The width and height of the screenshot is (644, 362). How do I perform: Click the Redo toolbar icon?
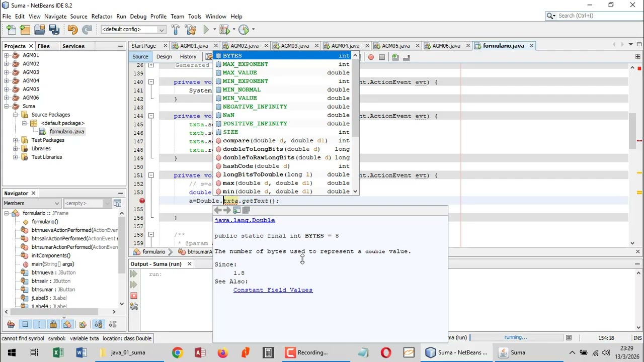pyautogui.click(x=87, y=30)
